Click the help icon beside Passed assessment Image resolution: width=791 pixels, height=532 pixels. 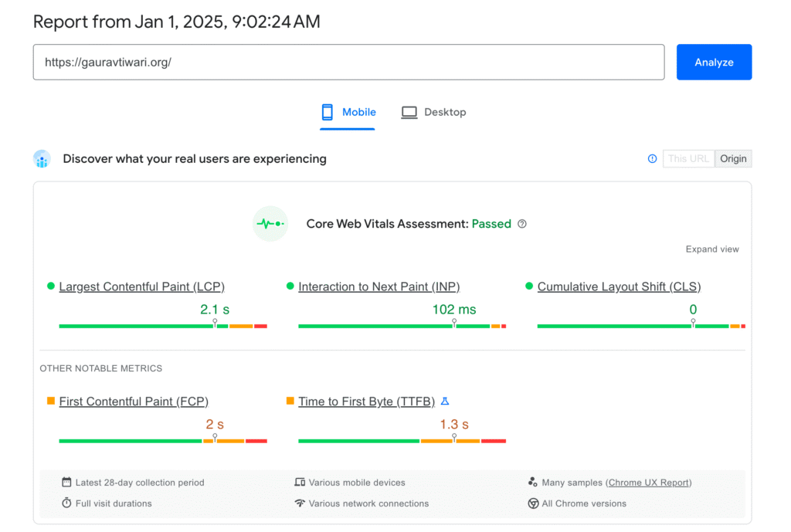[x=521, y=224]
